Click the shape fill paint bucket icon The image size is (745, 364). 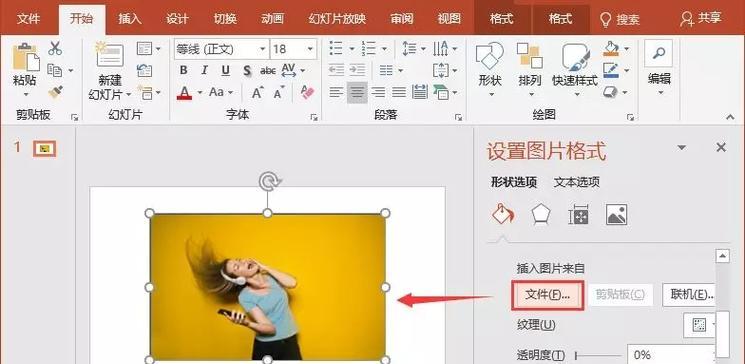click(x=611, y=48)
